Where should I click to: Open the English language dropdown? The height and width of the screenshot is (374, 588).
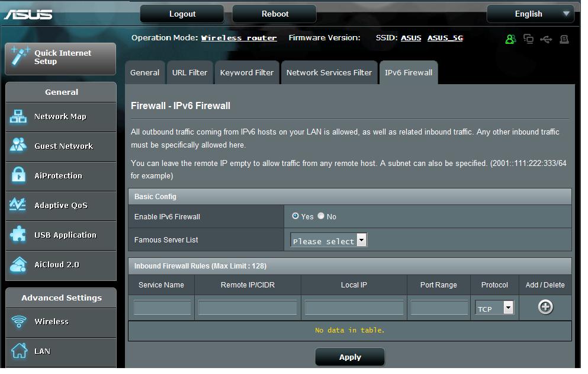point(530,14)
